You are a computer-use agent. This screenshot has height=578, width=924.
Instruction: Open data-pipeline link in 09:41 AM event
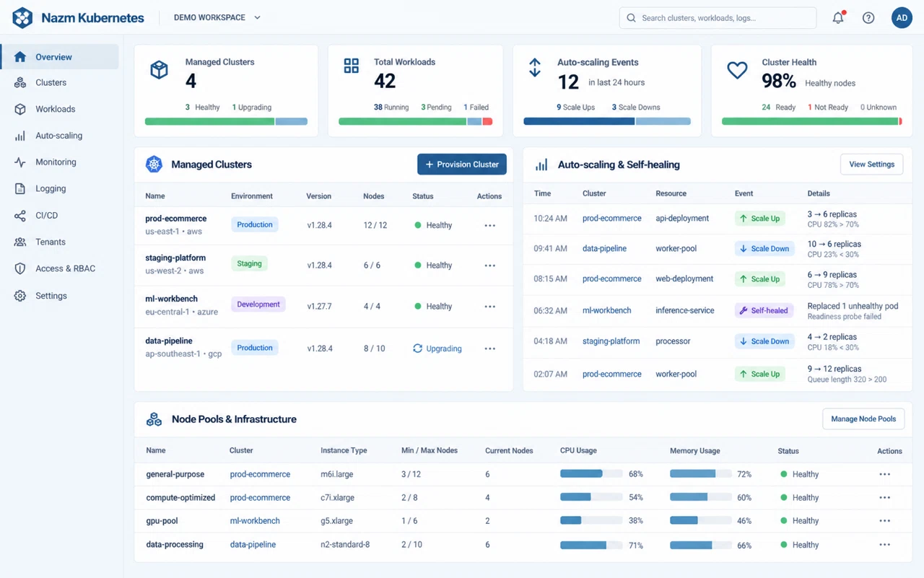(604, 249)
